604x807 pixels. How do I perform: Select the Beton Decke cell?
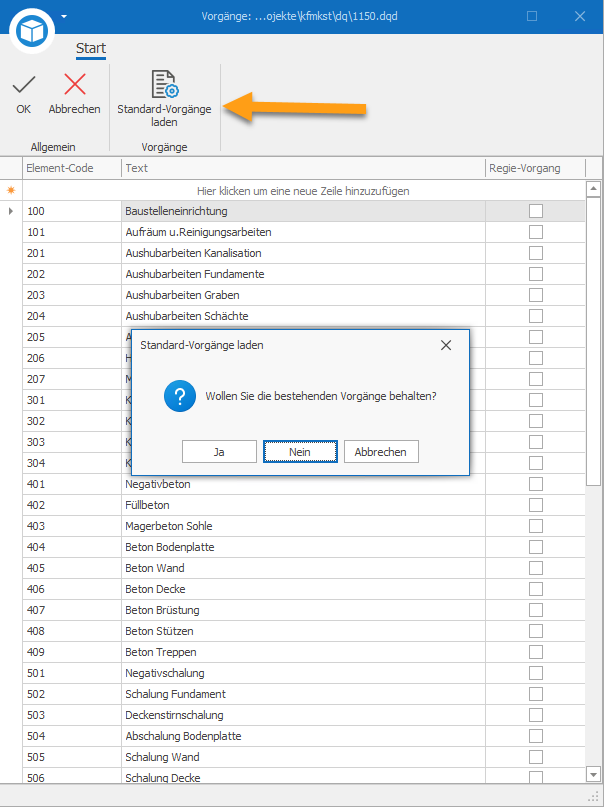[x=303, y=589]
